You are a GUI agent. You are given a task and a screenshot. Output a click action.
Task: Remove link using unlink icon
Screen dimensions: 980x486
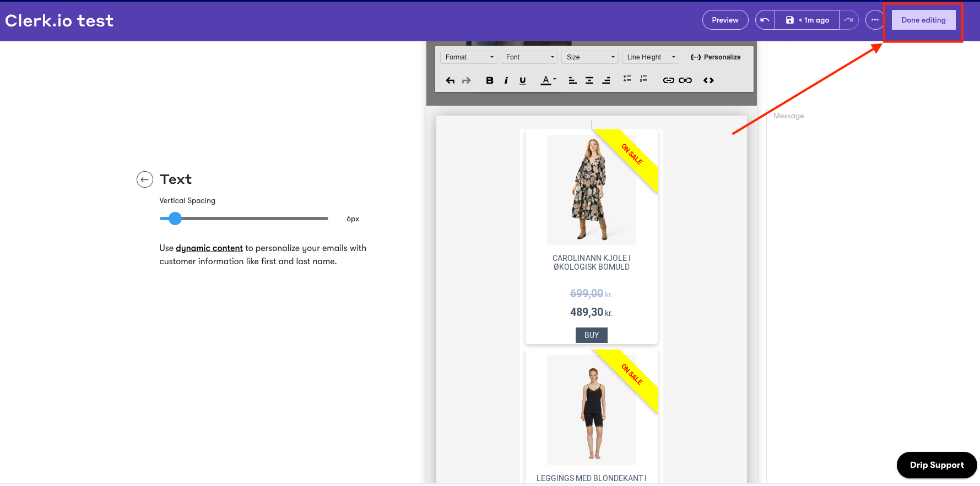tap(685, 80)
